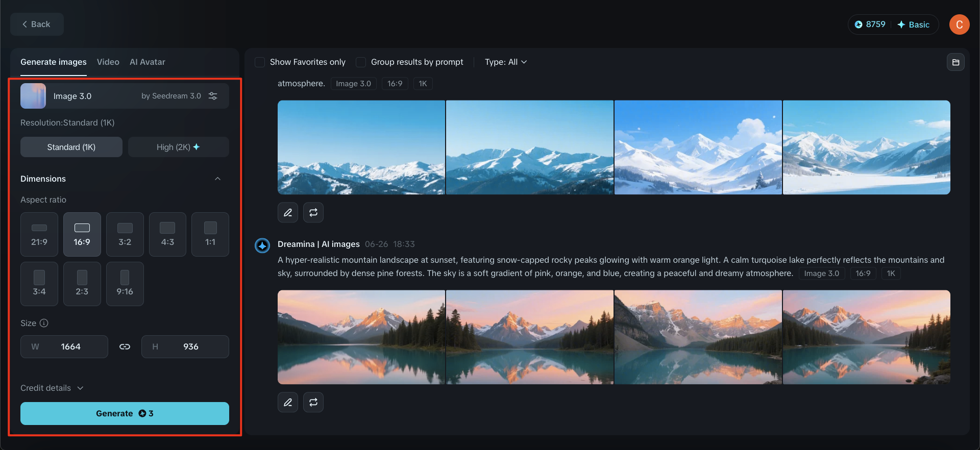The image size is (980, 450).
Task: Choose 4:3 aspect ratio
Action: 167,234
